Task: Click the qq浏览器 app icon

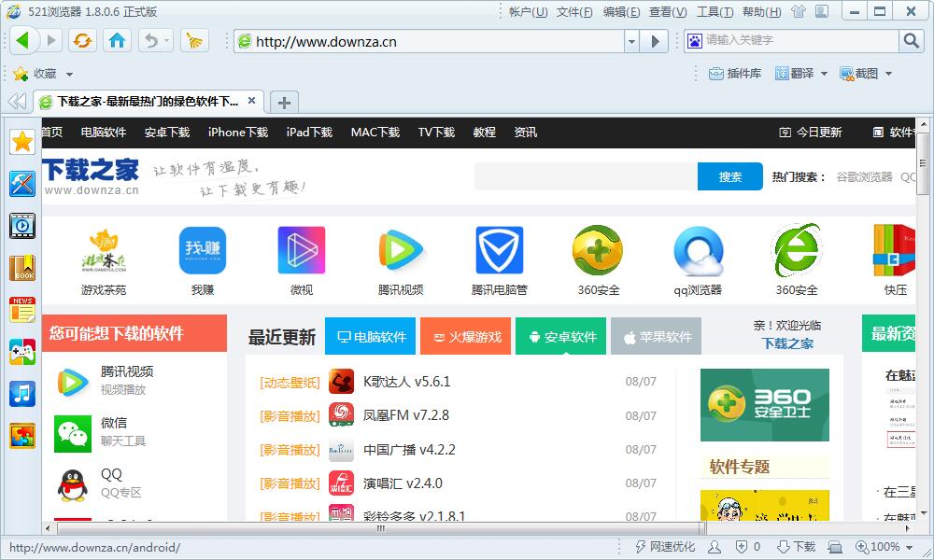Action: coord(698,250)
